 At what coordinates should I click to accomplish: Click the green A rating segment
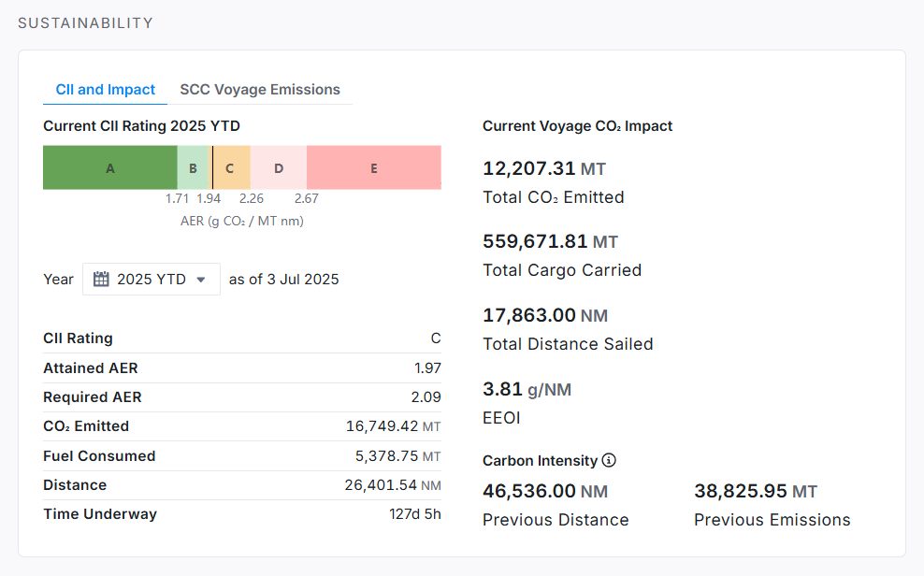pyautogui.click(x=110, y=168)
